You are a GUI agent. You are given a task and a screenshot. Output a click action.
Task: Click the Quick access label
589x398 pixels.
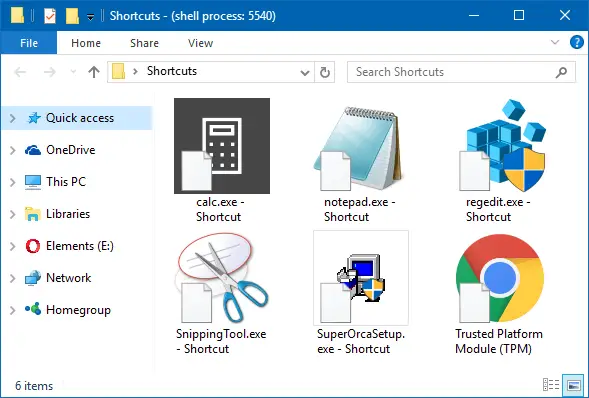[x=80, y=118]
